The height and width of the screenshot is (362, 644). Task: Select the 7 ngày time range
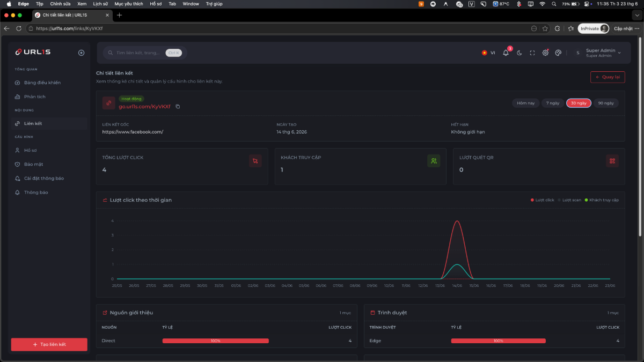[x=553, y=103]
